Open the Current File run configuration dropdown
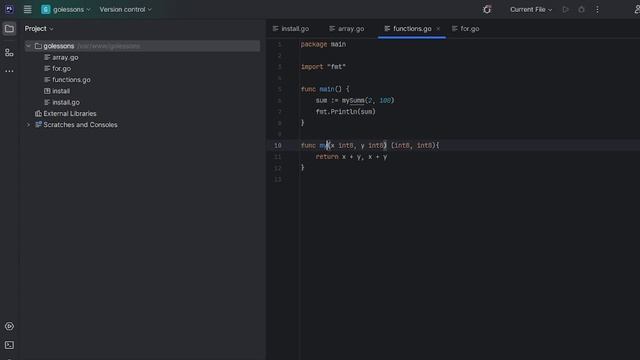The image size is (640, 360). [x=531, y=9]
